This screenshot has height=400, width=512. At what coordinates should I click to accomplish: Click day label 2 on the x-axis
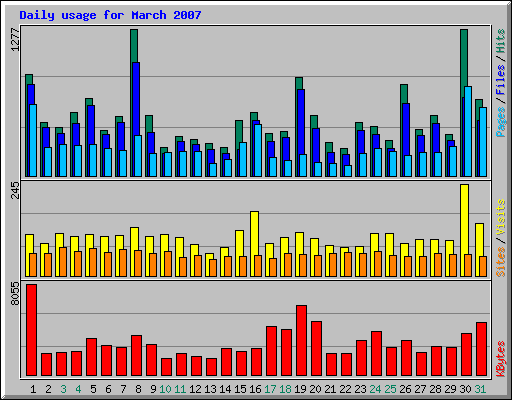pos(48,389)
